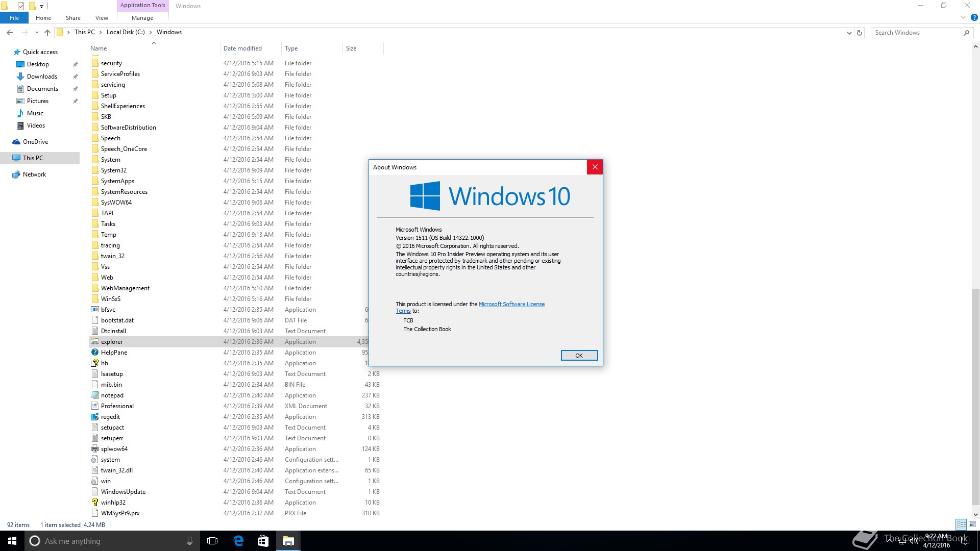Open the File tab
The height and width of the screenshot is (551, 980).
14,18
